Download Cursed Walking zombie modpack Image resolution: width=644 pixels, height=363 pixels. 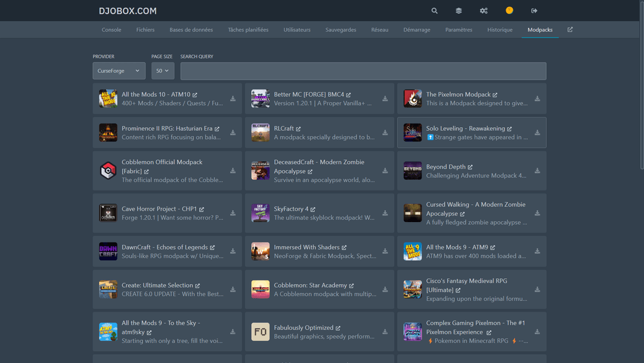tap(537, 213)
